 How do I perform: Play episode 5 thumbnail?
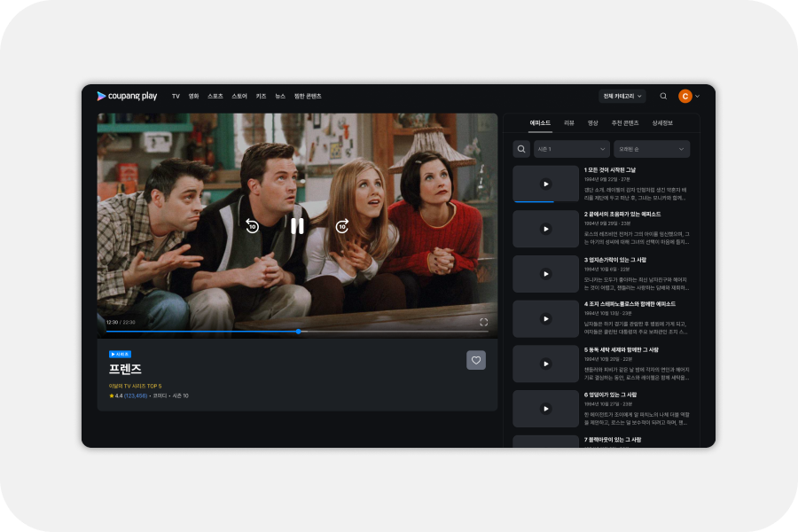[x=545, y=364]
